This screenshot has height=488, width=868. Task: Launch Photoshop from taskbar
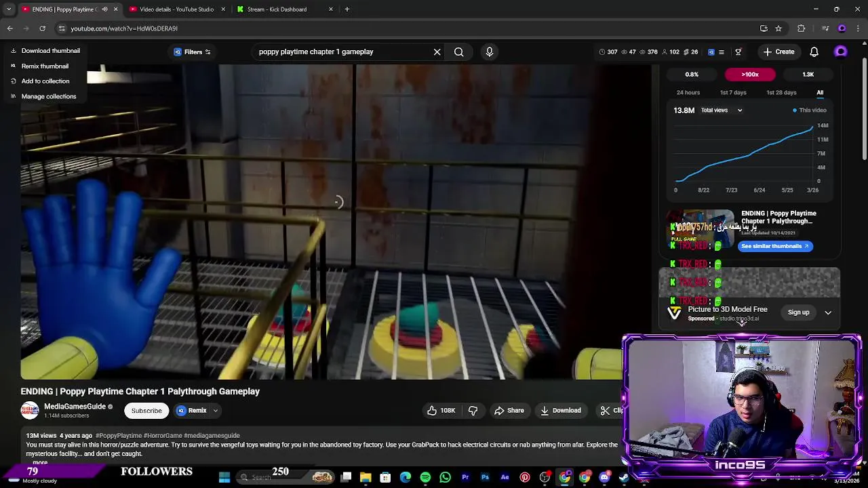click(x=485, y=477)
